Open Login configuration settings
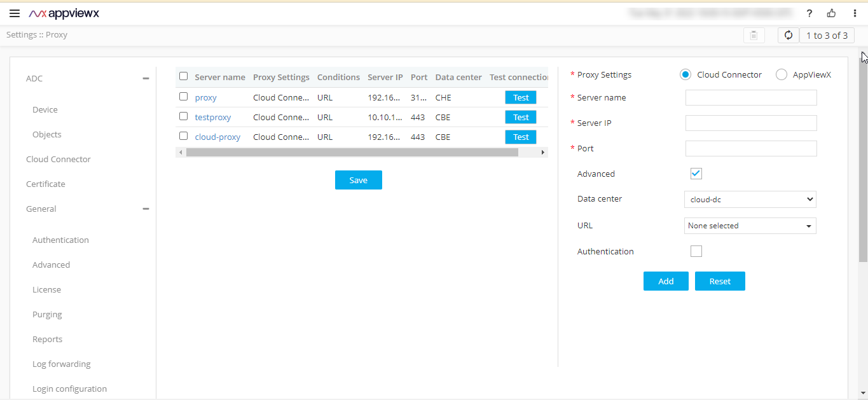The image size is (868, 400). tap(70, 389)
